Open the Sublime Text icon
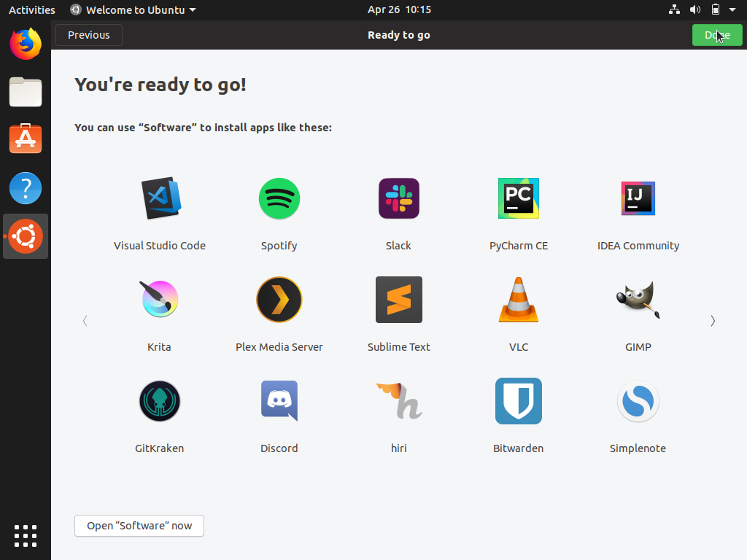 (399, 300)
